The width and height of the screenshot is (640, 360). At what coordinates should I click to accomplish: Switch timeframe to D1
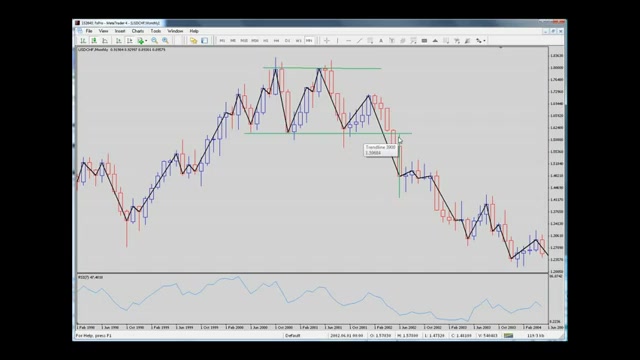pyautogui.click(x=287, y=40)
